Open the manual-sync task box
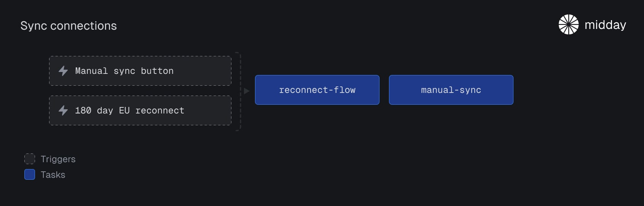Image resolution: width=644 pixels, height=206 pixels. 451,90
